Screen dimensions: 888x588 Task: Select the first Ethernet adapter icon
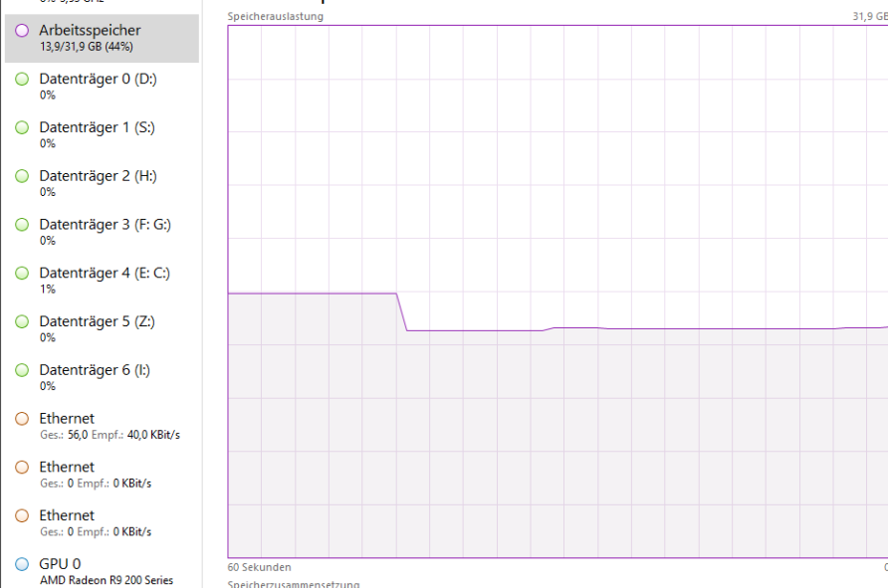[21, 418]
